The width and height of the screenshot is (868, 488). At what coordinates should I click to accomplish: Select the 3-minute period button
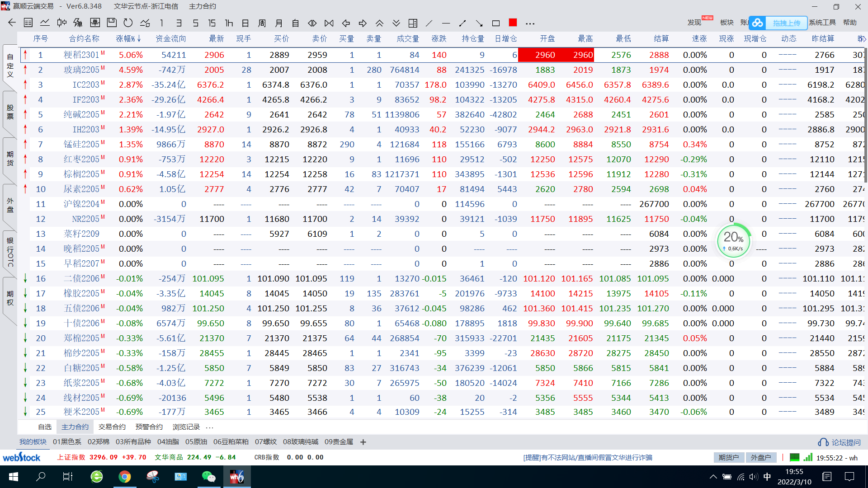pyautogui.click(x=179, y=23)
